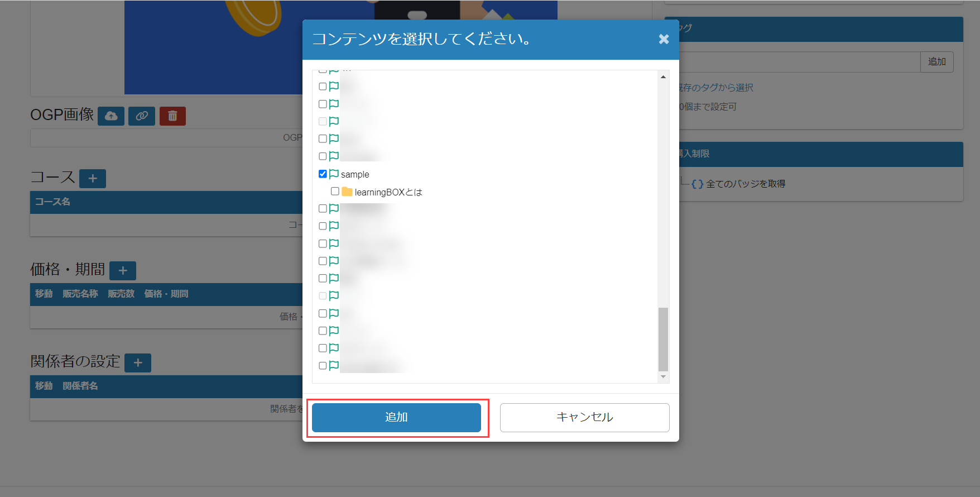Viewport: 980px width, 497px height.
Task: Click the plus icon beside コース heading
Action: click(93, 179)
